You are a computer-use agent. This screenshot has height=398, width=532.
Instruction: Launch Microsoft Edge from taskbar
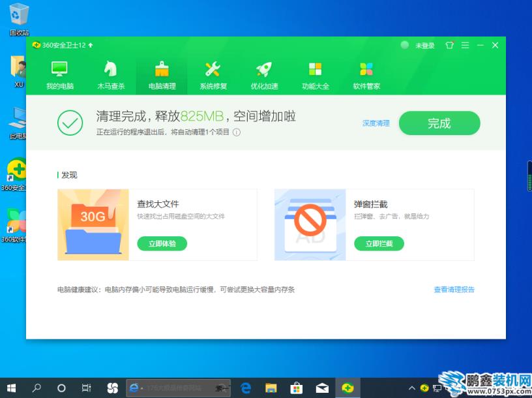[246, 388]
